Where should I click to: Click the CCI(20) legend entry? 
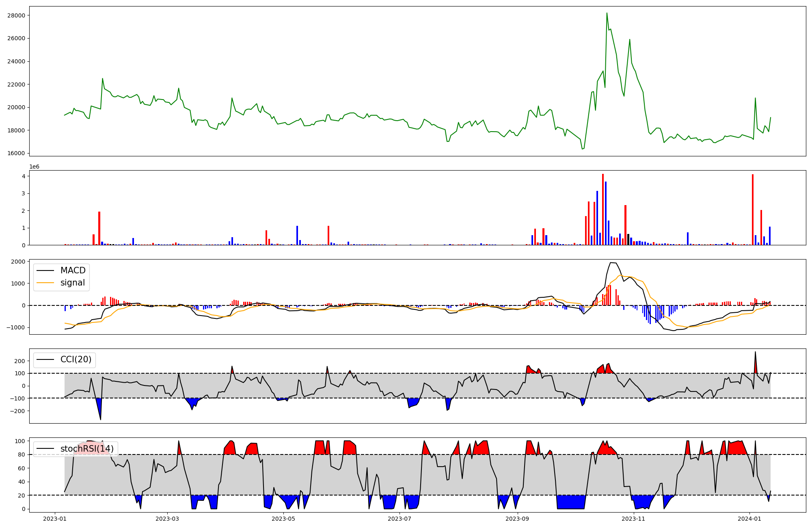click(x=76, y=359)
